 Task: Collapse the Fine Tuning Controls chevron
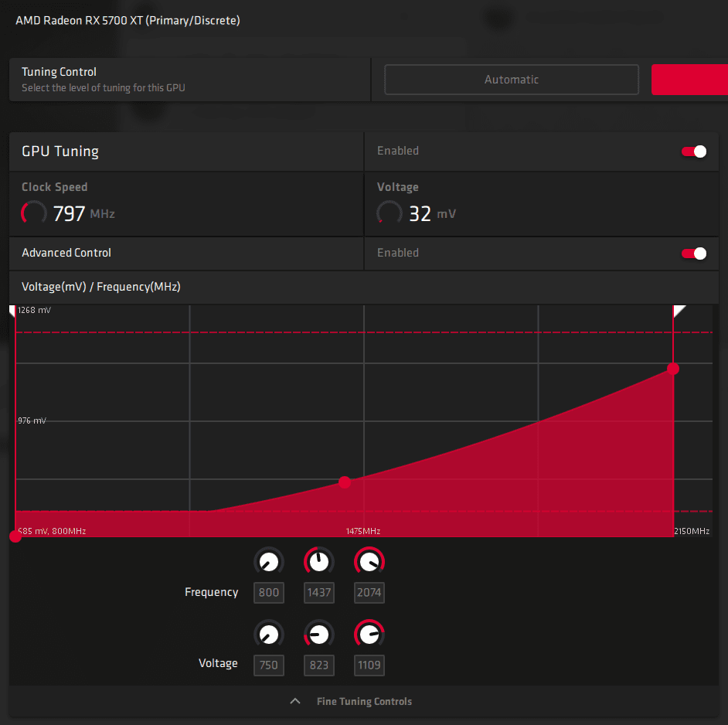[x=294, y=701]
